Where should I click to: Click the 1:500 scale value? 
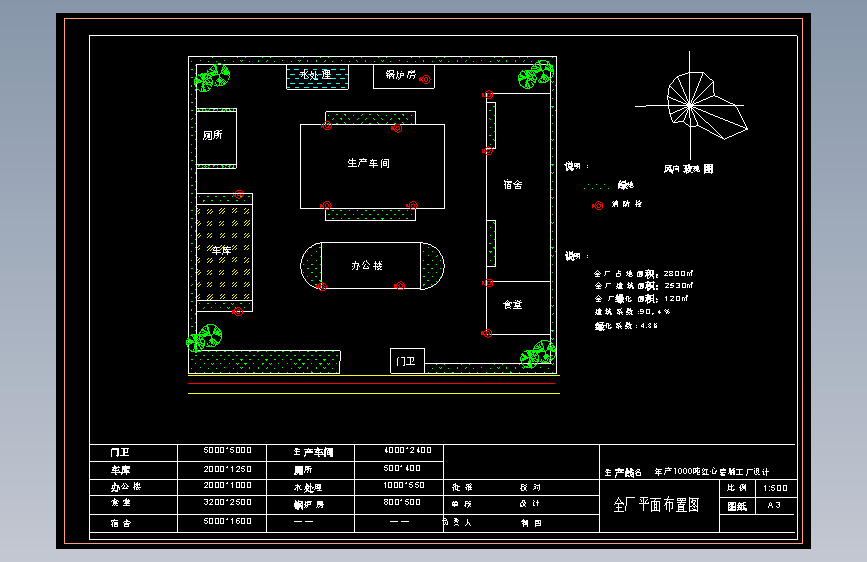[x=775, y=488]
